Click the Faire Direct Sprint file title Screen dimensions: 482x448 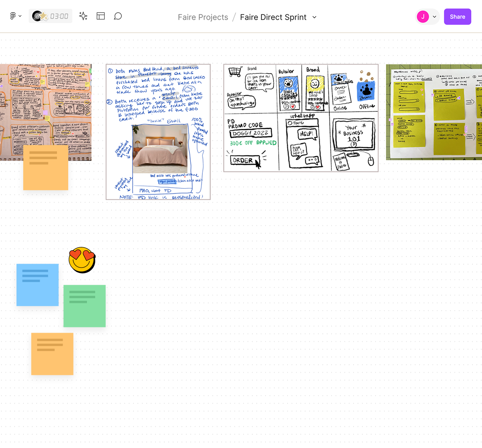[273, 17]
